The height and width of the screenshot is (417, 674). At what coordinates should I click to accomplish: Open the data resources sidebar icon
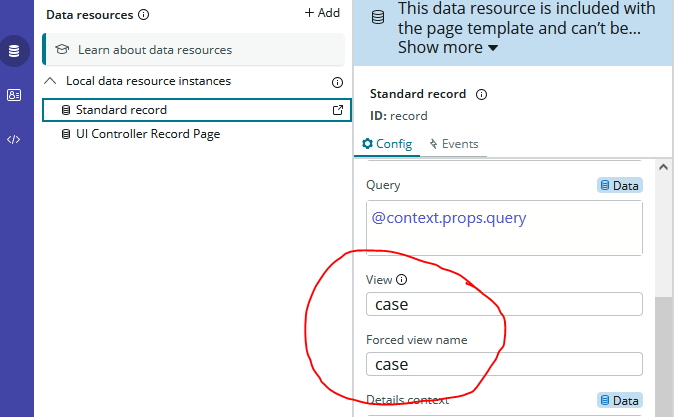(x=13, y=50)
